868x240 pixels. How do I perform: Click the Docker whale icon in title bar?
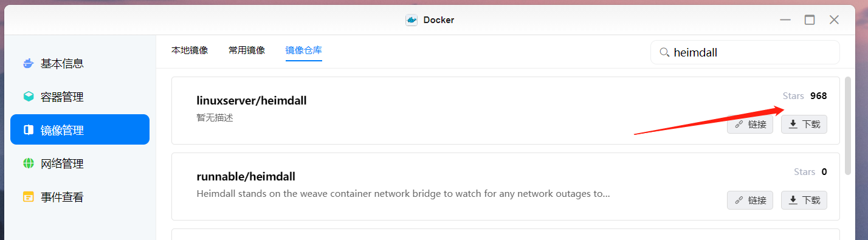[412, 20]
